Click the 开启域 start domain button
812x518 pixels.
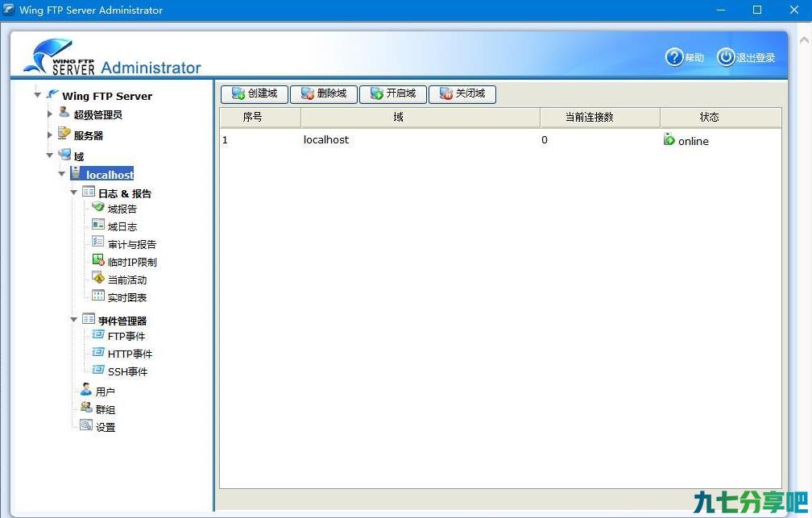point(393,93)
